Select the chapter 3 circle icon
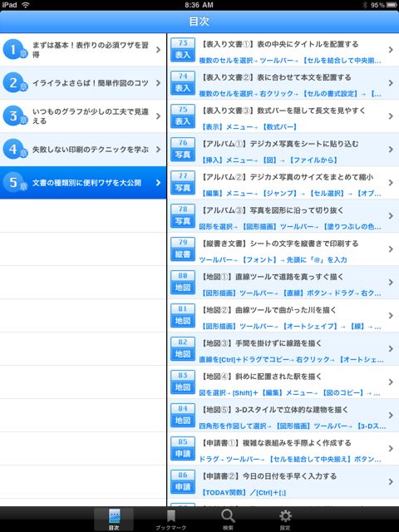This screenshot has width=399, height=532. point(15,116)
